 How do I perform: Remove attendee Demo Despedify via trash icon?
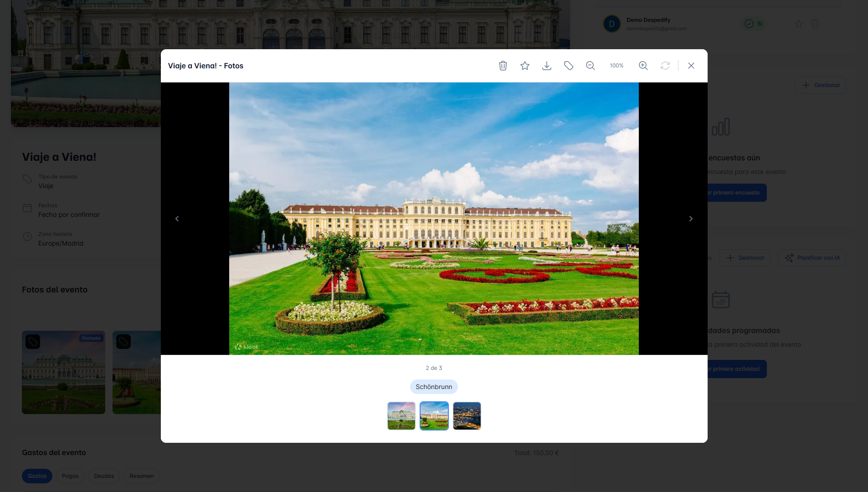tap(814, 24)
